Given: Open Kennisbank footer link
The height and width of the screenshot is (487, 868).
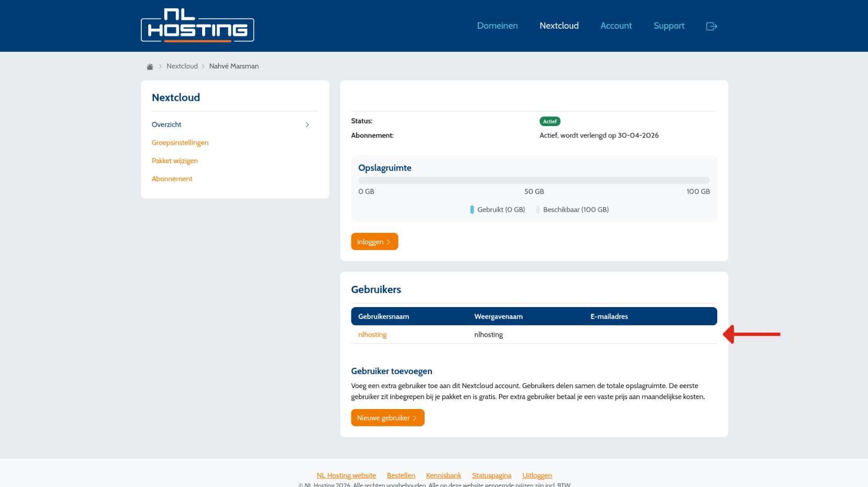Looking at the screenshot, I should click(x=443, y=475).
